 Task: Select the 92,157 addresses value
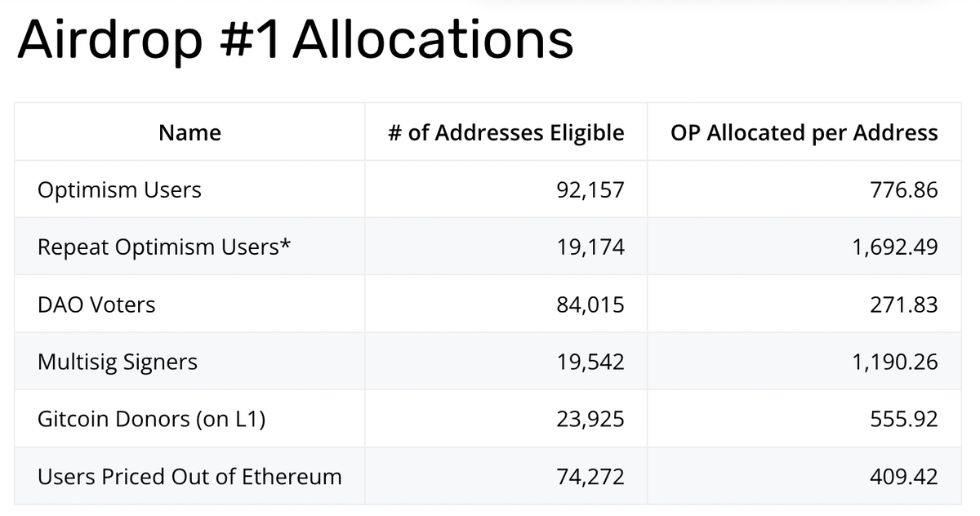(x=590, y=191)
